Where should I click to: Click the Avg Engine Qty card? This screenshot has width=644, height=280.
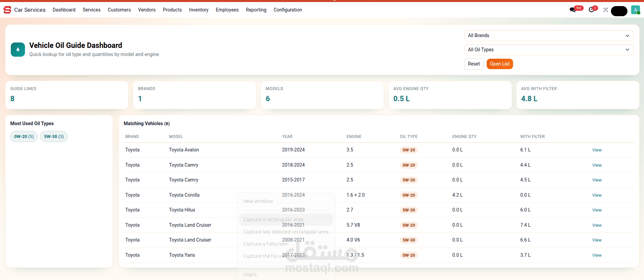[450, 95]
